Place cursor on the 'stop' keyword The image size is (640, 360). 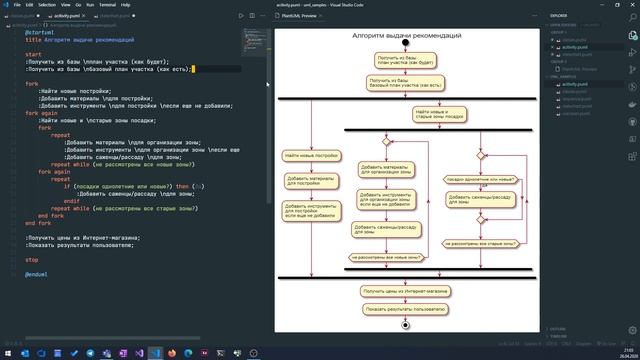click(31, 260)
